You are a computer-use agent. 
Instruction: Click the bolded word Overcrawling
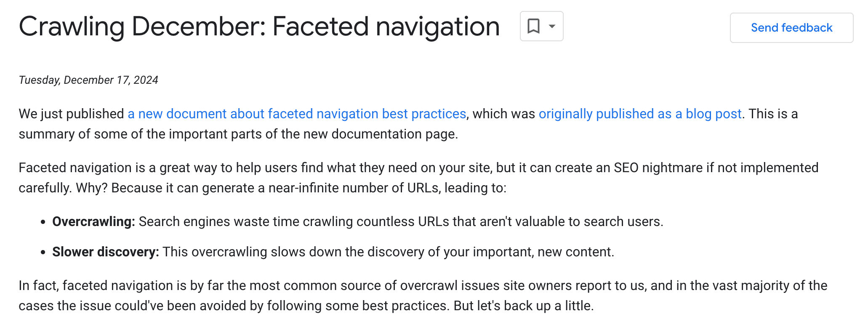(92, 221)
